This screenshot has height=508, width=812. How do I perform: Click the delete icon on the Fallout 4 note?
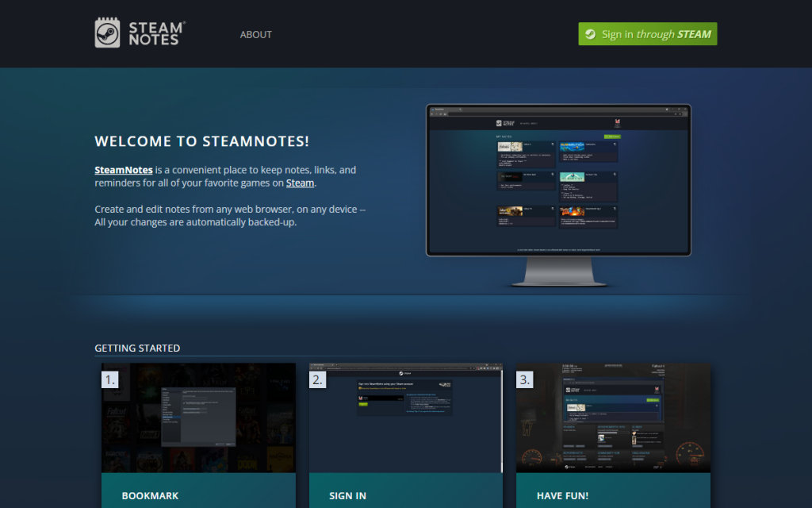pyautogui.click(x=553, y=144)
